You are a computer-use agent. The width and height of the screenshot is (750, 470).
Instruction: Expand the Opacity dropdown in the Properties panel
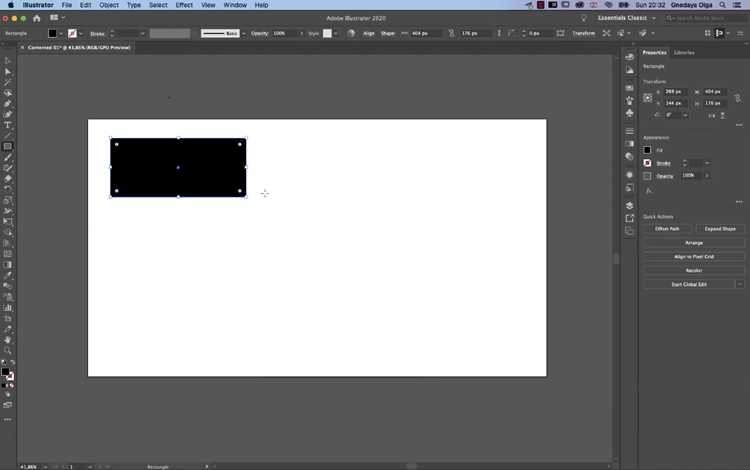(x=707, y=176)
